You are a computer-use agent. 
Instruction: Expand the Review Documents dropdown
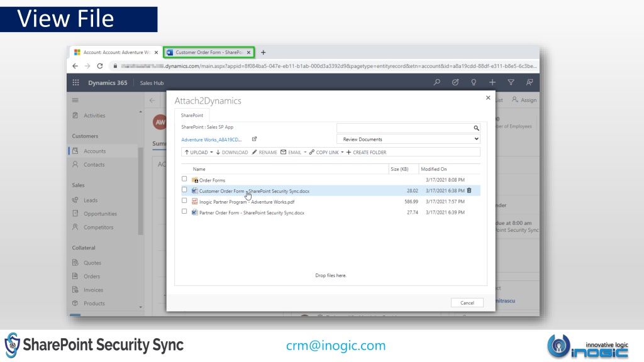[408, 139]
